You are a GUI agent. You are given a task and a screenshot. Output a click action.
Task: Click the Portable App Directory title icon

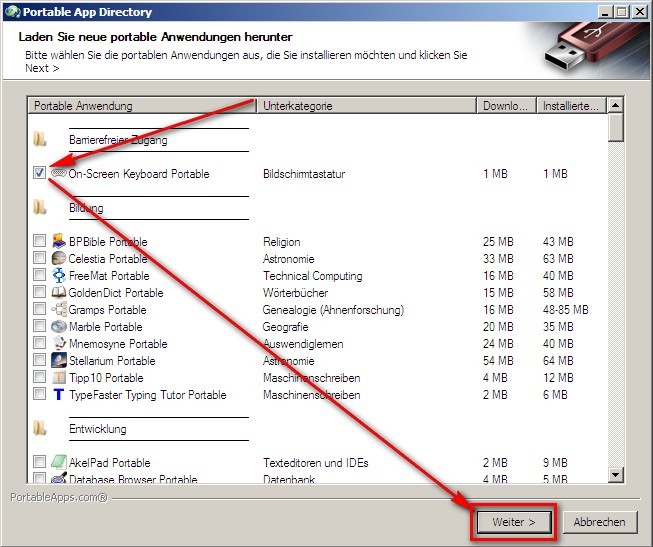pos(12,11)
